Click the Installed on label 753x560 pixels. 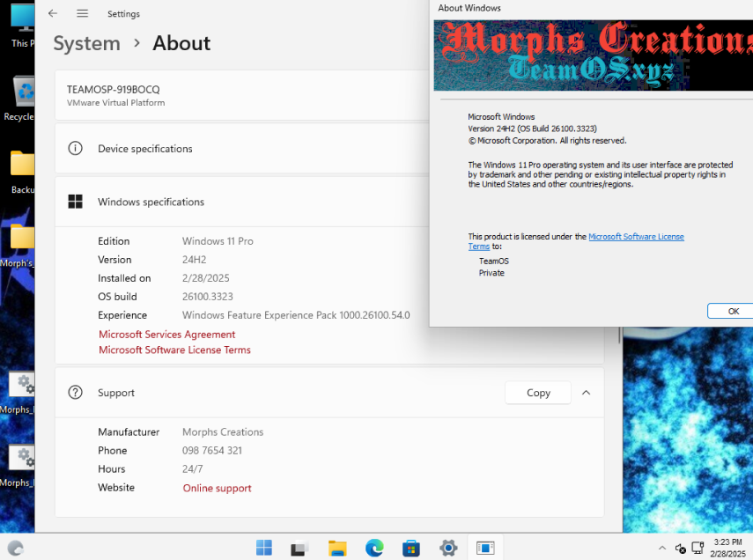(124, 278)
